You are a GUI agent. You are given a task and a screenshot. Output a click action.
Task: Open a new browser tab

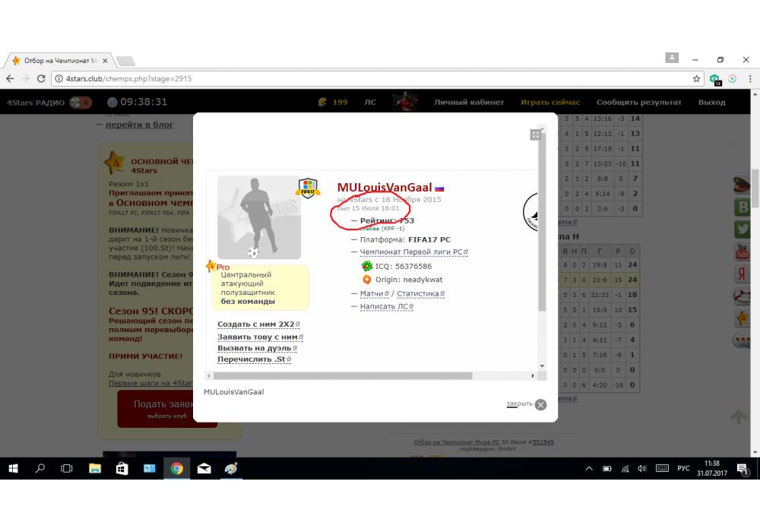pos(125,61)
